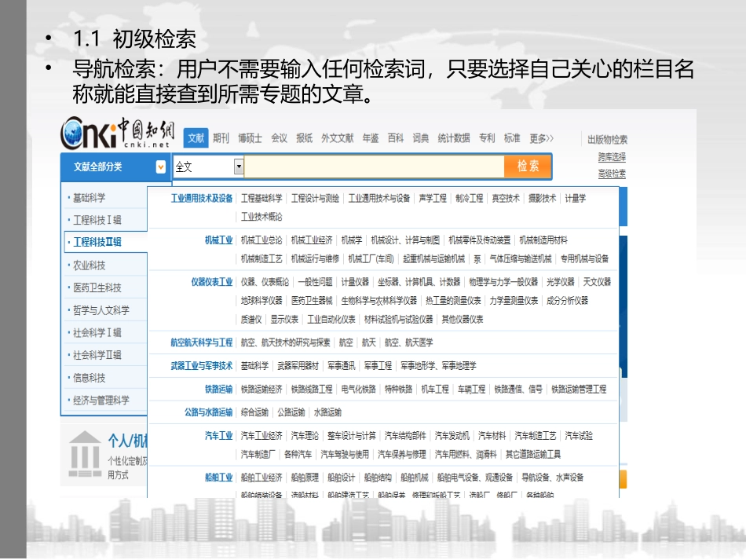The width and height of the screenshot is (746, 560).
Task: Open the 外文文献 tab
Action: click(338, 138)
